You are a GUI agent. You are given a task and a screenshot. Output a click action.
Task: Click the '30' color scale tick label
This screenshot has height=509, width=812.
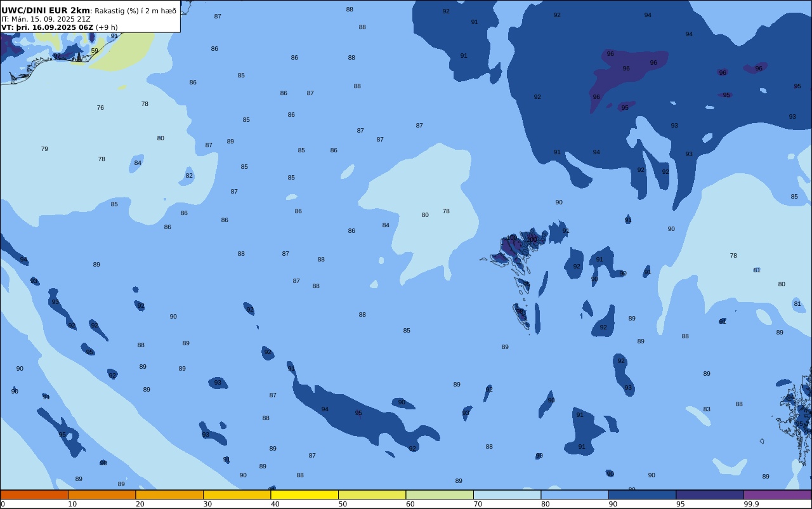(207, 504)
